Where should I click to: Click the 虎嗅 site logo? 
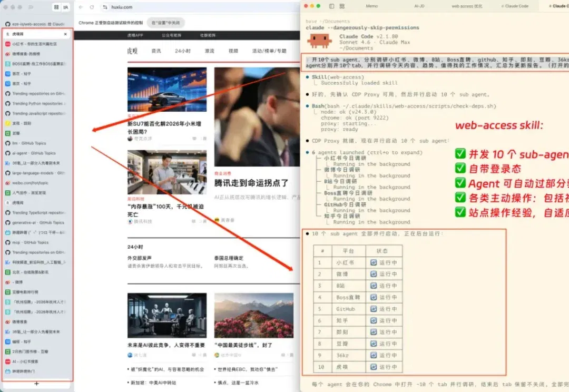click(132, 51)
